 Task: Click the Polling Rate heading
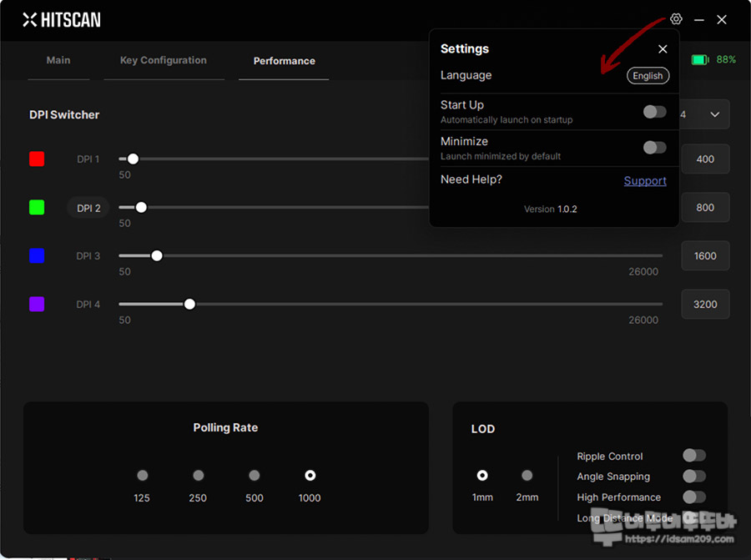[x=225, y=428]
